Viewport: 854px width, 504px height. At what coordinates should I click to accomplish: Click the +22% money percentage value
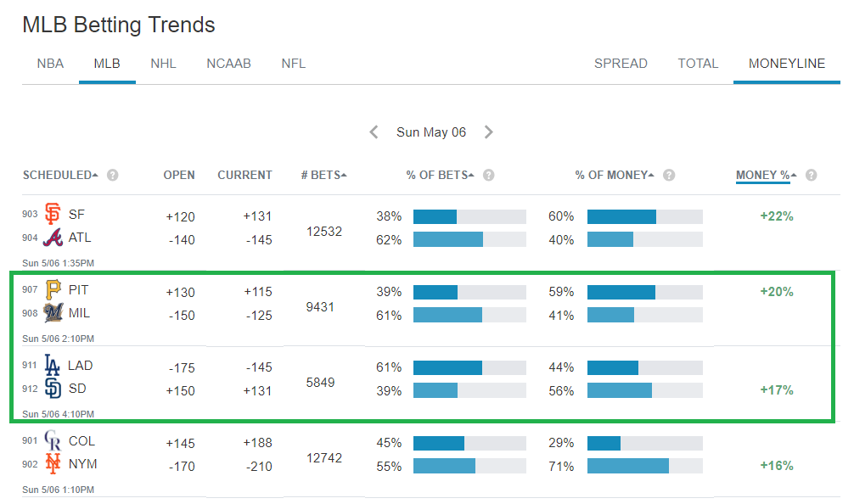[777, 216]
